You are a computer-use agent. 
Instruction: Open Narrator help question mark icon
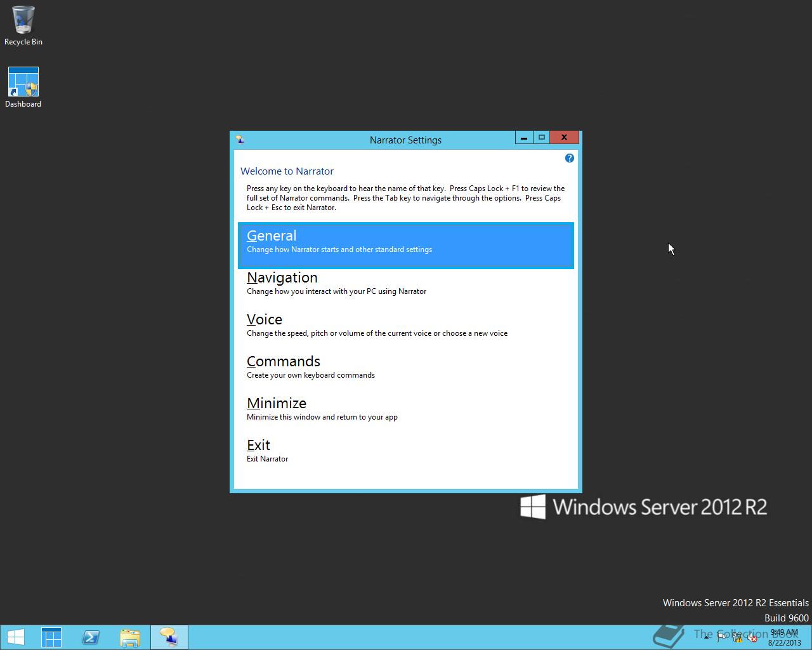click(x=569, y=158)
